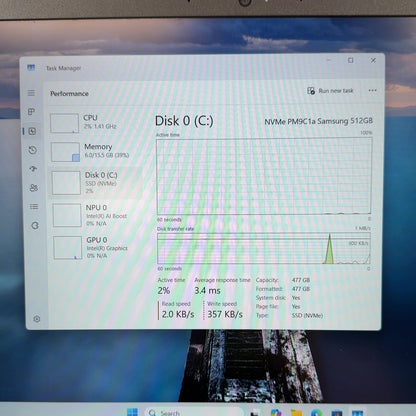This screenshot has width=416, height=416.
Task: Open the Startup apps page icon
Action: tap(33, 169)
